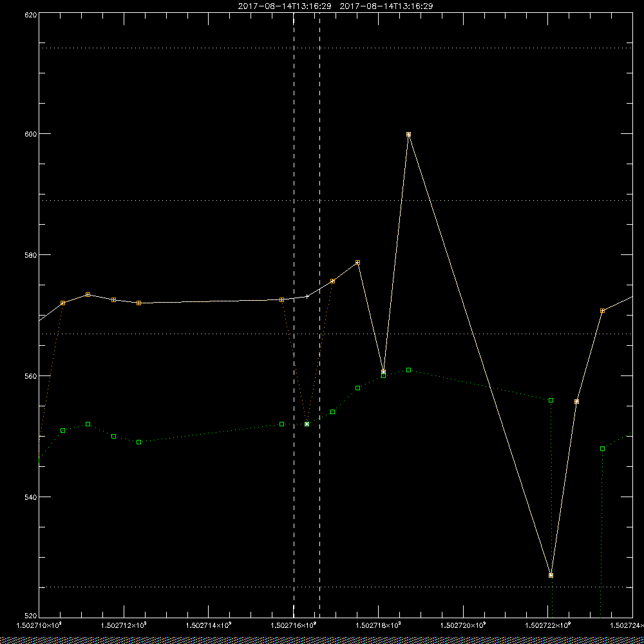The width and height of the screenshot is (644, 644).
Task: Pick the orange data point near 556 on rising segment
Action: point(576,402)
